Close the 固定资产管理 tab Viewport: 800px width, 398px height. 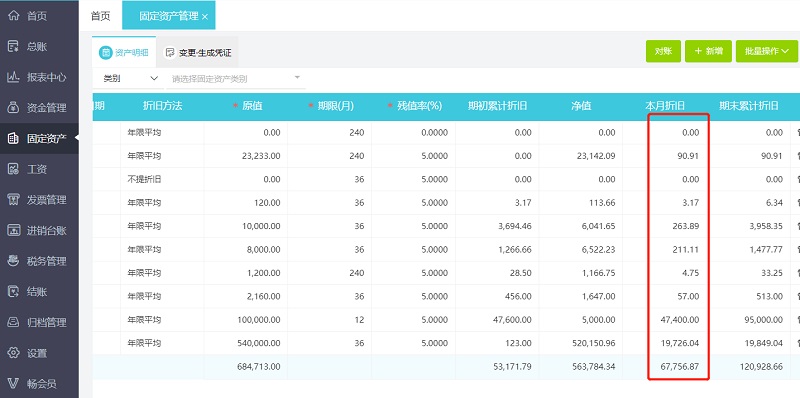[x=205, y=17]
